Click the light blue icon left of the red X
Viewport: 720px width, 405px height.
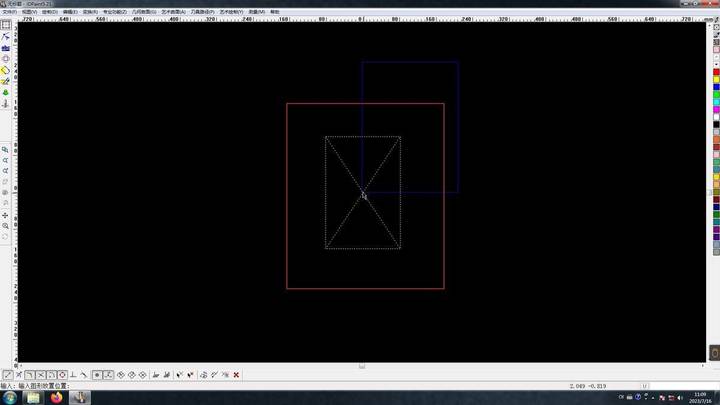click(x=225, y=375)
